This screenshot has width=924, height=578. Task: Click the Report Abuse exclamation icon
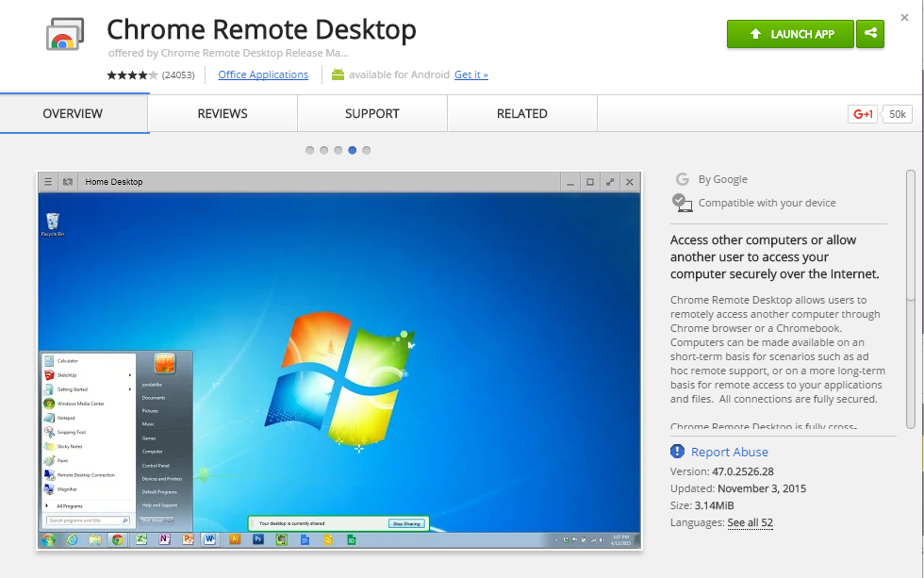(677, 452)
